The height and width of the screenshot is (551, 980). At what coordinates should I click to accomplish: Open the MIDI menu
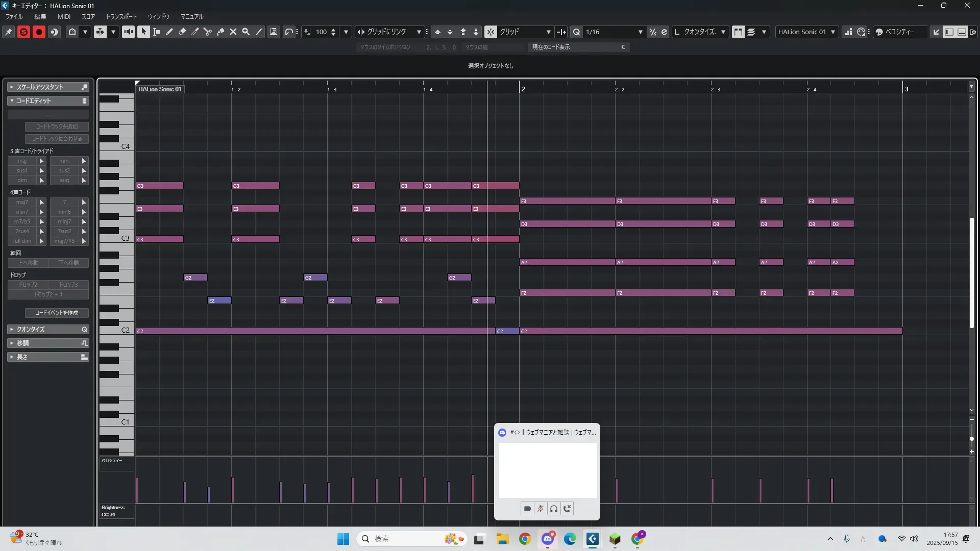click(64, 16)
